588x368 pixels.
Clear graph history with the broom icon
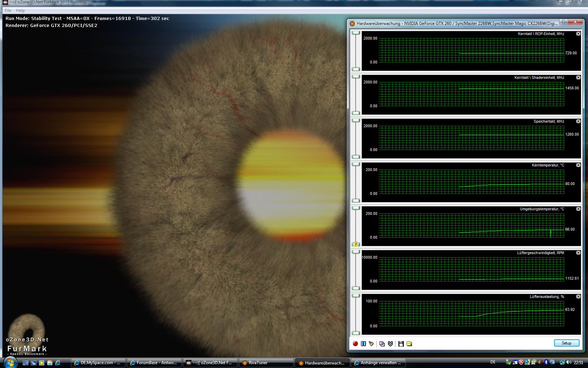point(371,344)
